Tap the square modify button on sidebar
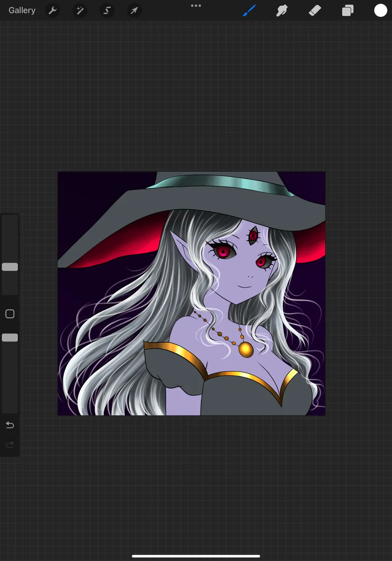Screen dimensions: 392x561 click(10, 314)
